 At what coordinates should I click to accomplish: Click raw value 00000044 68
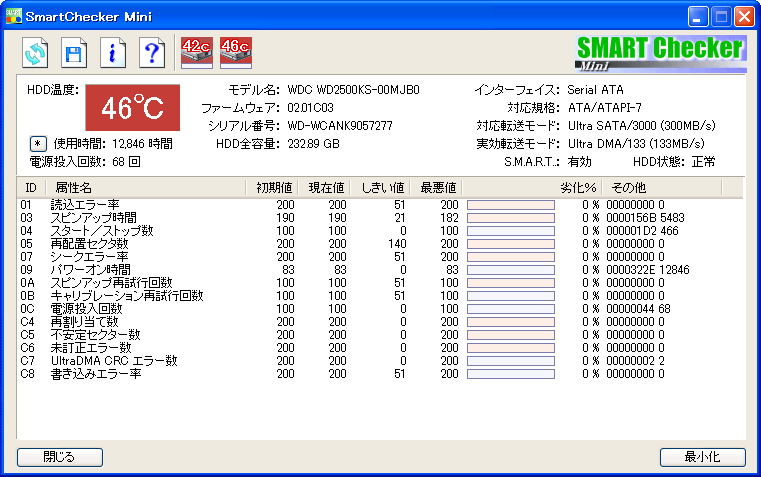(638, 309)
